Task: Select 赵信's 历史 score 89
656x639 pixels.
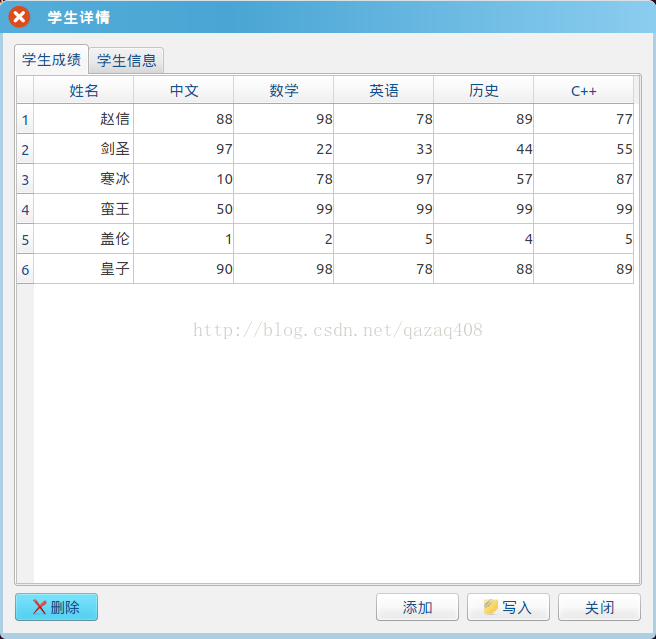Action: (484, 119)
